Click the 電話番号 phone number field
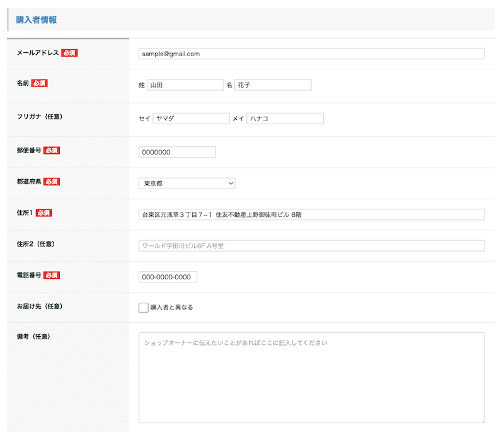 (x=168, y=277)
